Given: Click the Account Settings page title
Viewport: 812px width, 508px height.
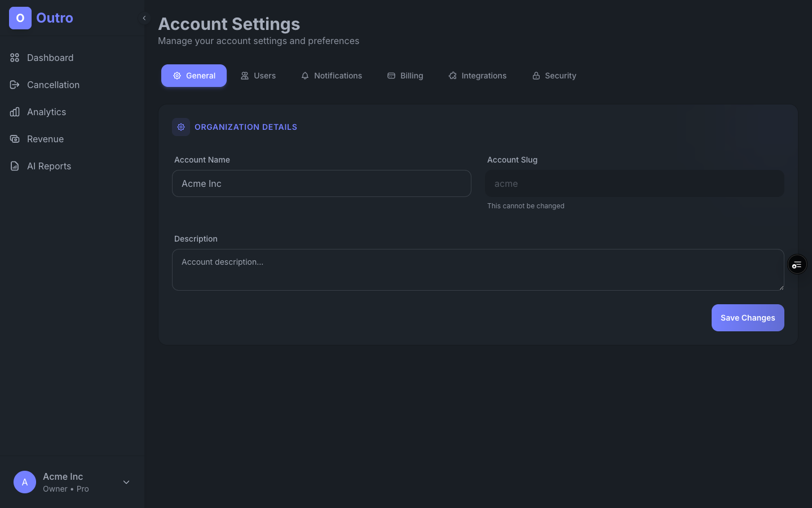Looking at the screenshot, I should [x=229, y=24].
